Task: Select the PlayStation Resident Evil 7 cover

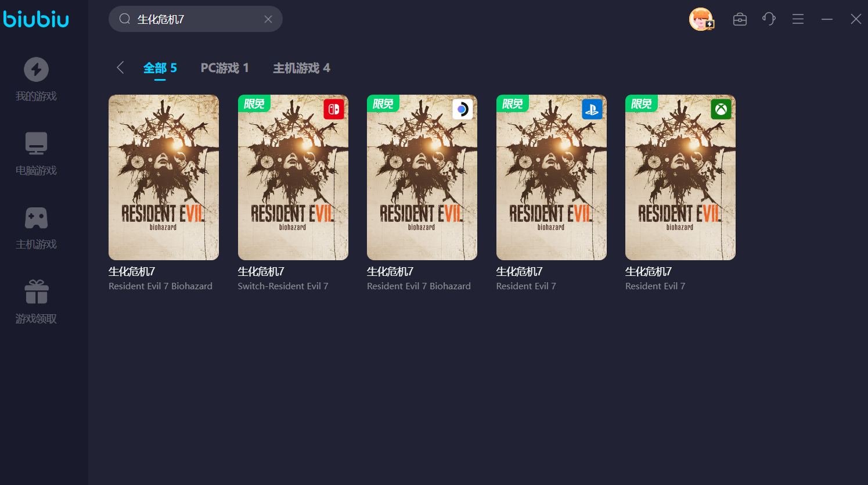Action: [551, 177]
